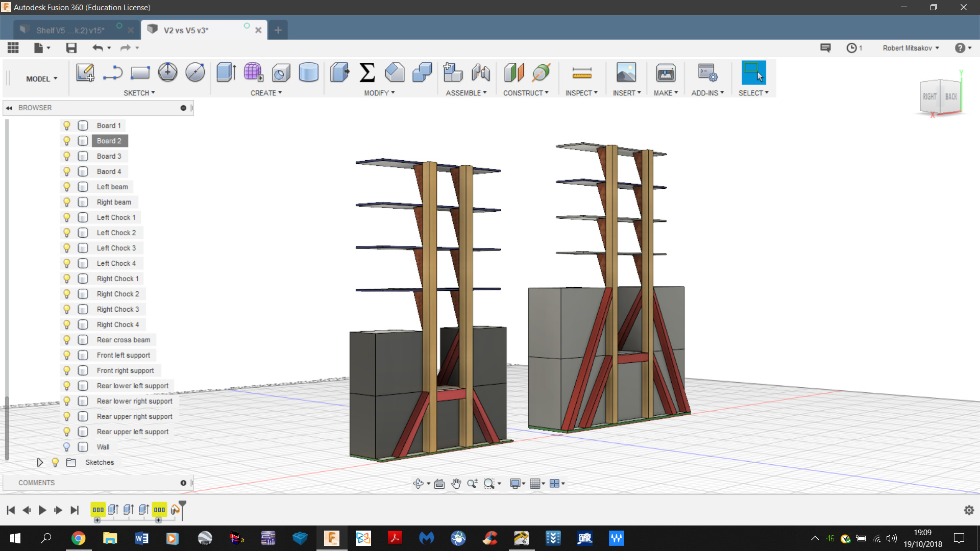Toggle visibility of the Sketches folder
The width and height of the screenshot is (980, 551).
pos(55,462)
